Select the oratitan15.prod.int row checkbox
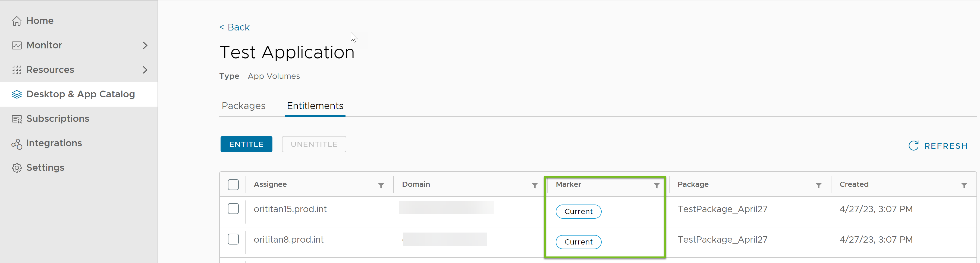This screenshot has height=263, width=980. click(x=233, y=209)
